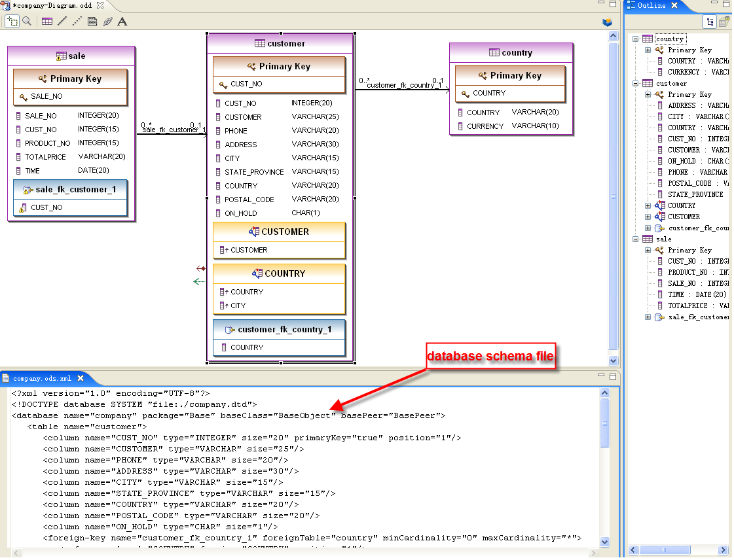734x560 pixels.
Task: Choose the solid line relationship tool
Action: pos(62,22)
